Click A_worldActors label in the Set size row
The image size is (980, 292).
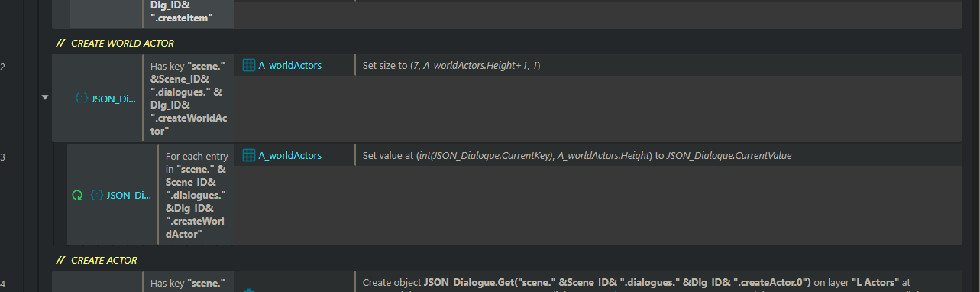[289, 66]
